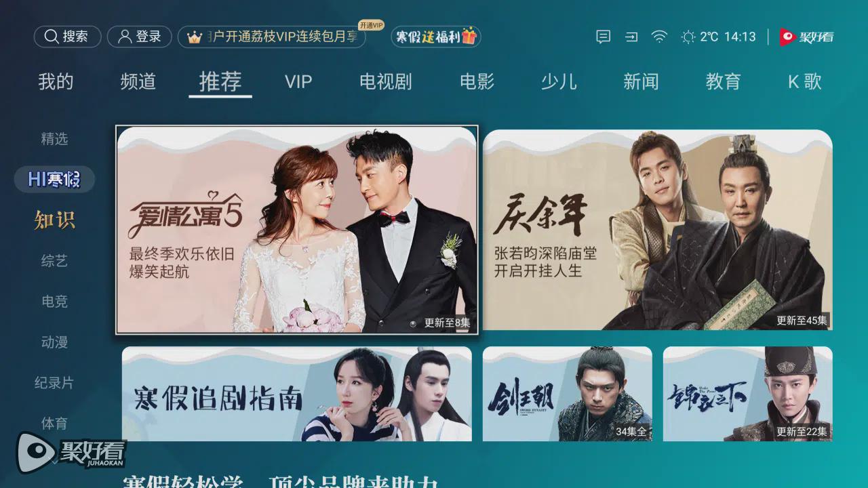This screenshot has width=868, height=488.
Task: Select 综艺 in the left sidebar
Action: click(54, 261)
